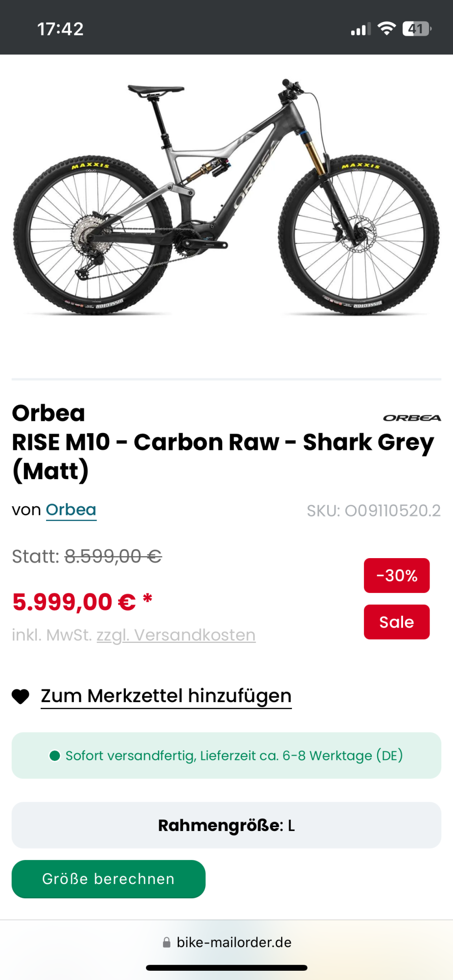Tap the padlock icon beside the URL
Screen dimensions: 453x980
tap(167, 942)
